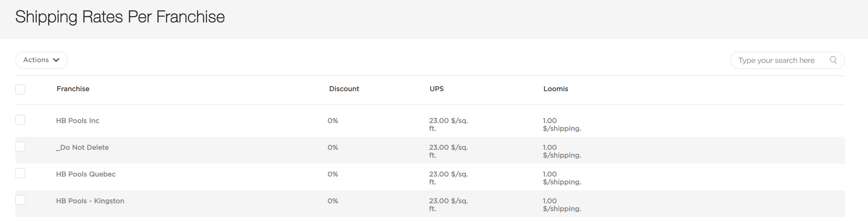Mark the HB Pools - Kingston checkbox

tap(20, 200)
